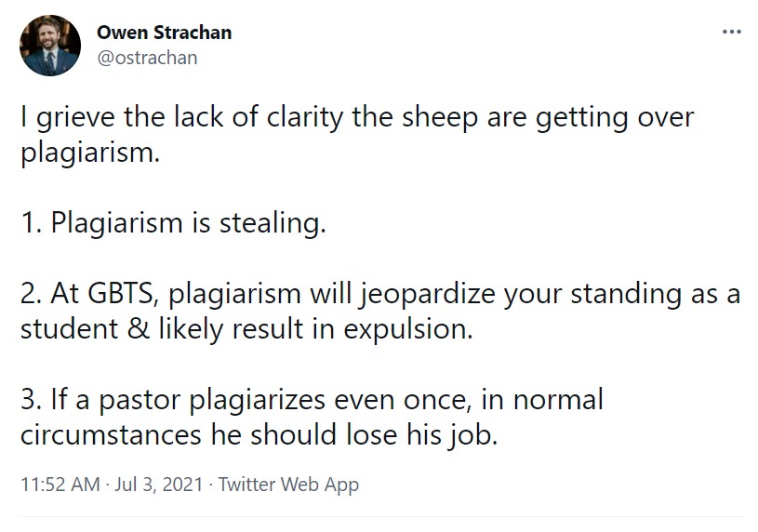This screenshot has height=532, width=758.
Task: Click Owen Strachan's profile avatar photo
Action: (x=51, y=46)
